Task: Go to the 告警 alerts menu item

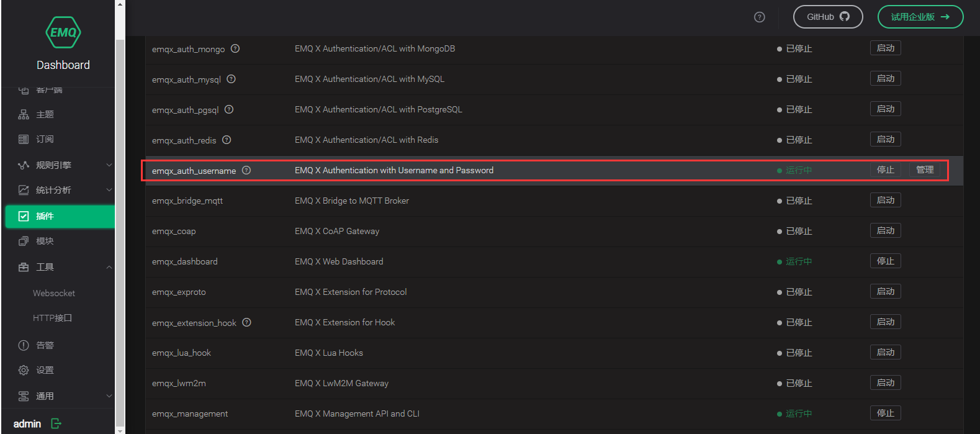Action: click(x=45, y=345)
